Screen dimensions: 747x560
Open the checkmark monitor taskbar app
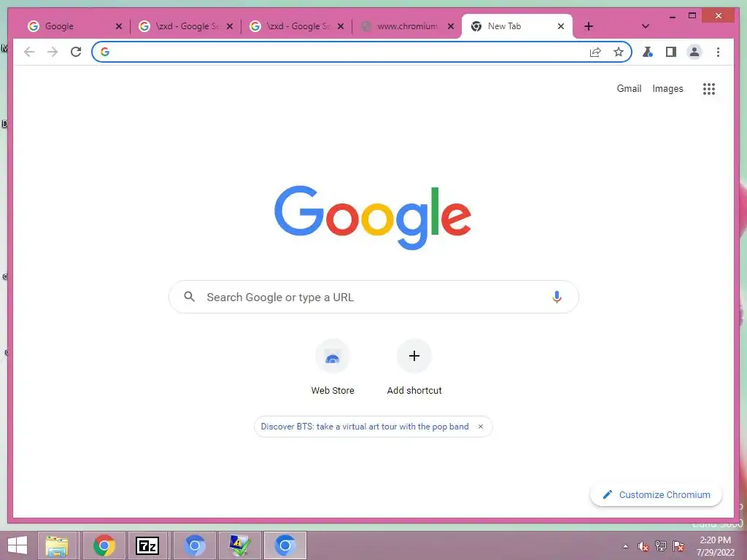point(239,545)
